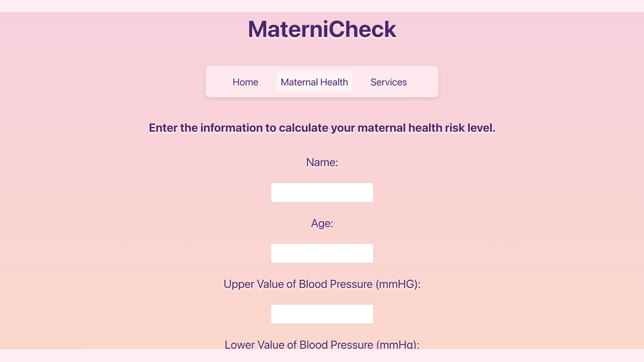Open Services from the navigation menu

tap(388, 82)
